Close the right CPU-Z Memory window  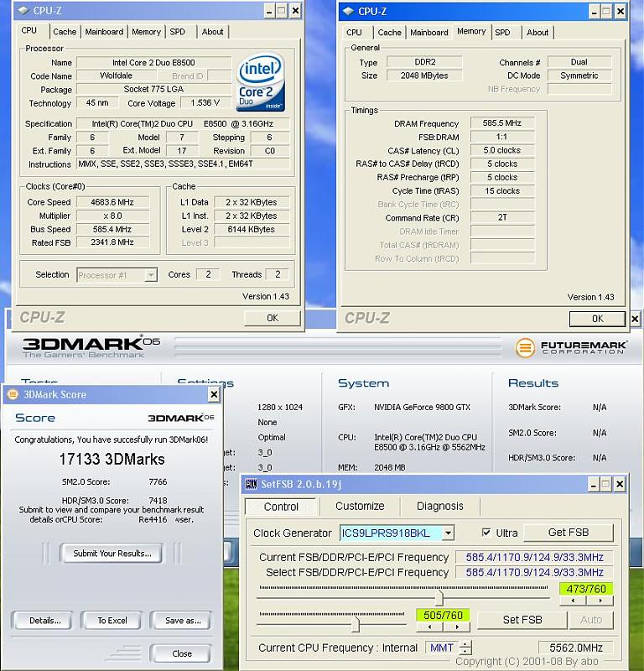click(621, 12)
